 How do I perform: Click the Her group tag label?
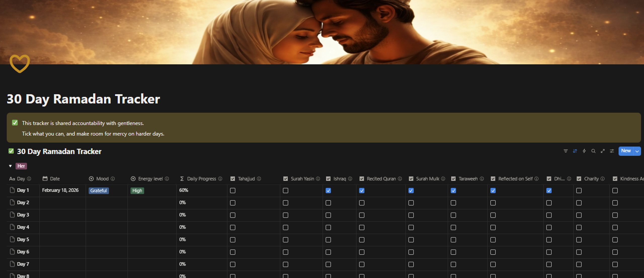click(x=21, y=166)
